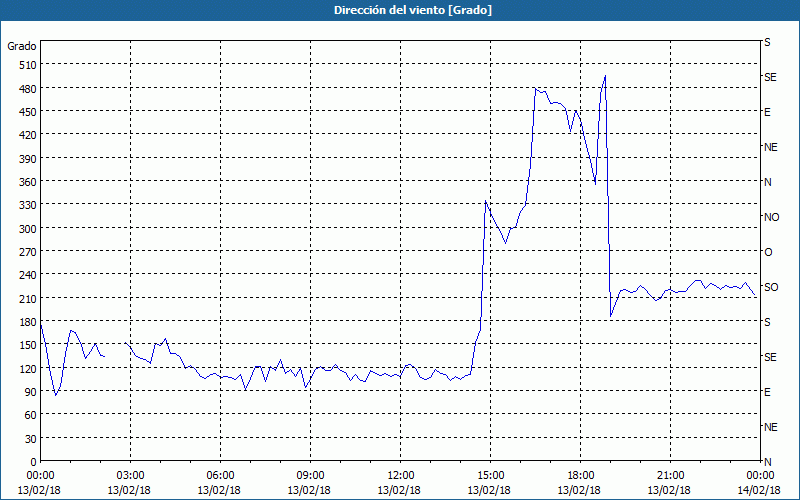Viewport: 800px width, 500px height.
Task: Select the 30 value on the left axis
Action: pos(30,439)
